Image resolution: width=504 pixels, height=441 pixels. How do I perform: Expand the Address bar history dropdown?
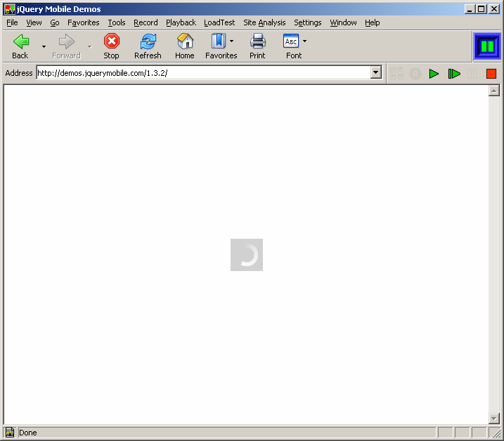coord(376,72)
